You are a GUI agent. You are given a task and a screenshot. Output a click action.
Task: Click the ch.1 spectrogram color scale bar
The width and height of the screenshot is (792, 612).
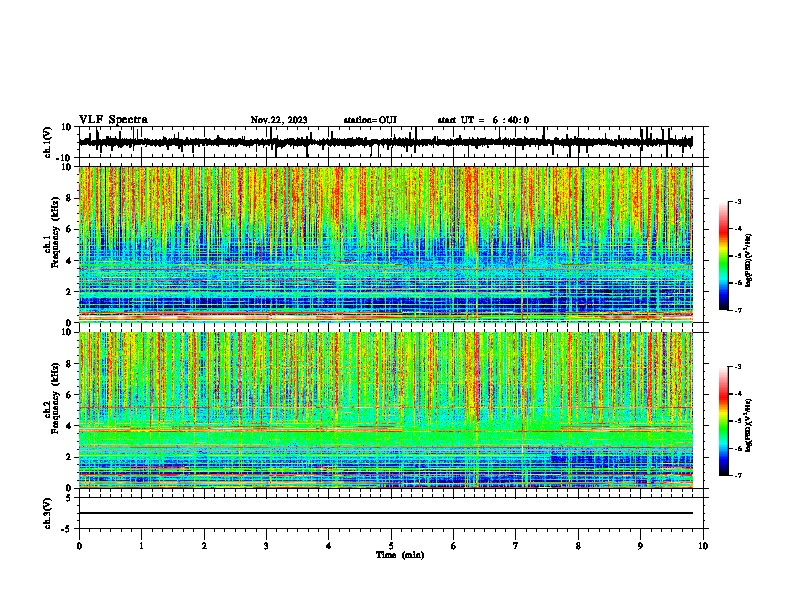pos(723,256)
